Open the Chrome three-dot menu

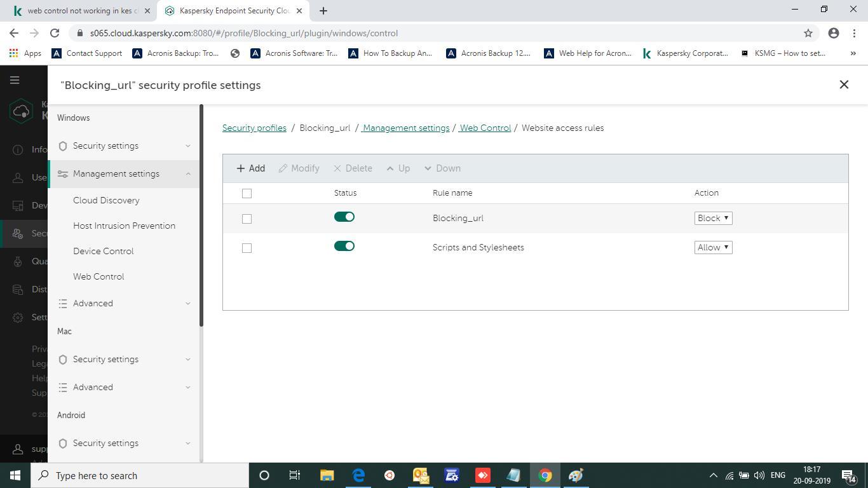click(855, 33)
